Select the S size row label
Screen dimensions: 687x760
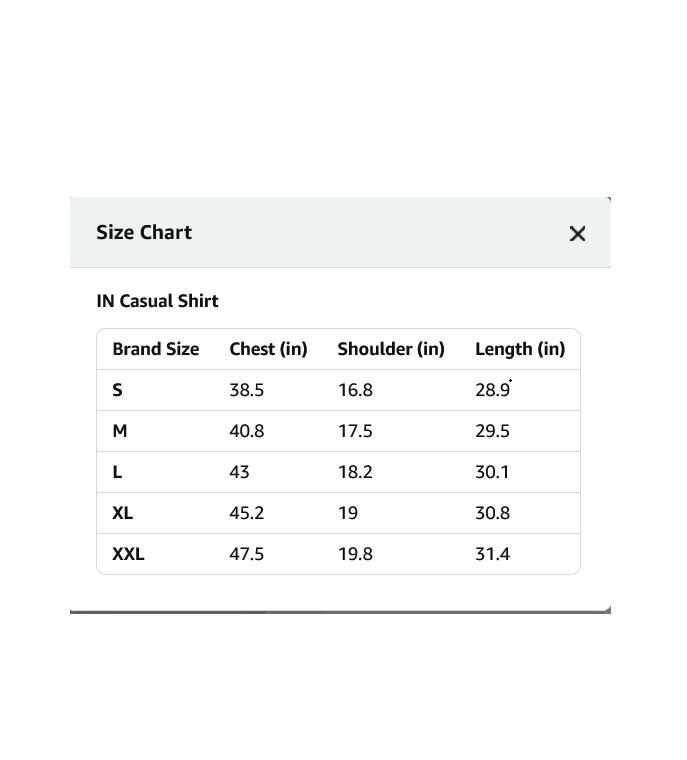[117, 390]
